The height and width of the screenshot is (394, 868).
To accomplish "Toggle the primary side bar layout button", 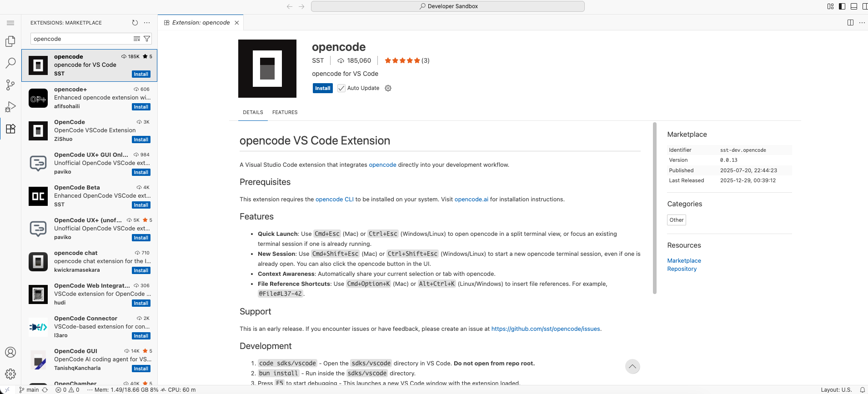I will coord(842,6).
